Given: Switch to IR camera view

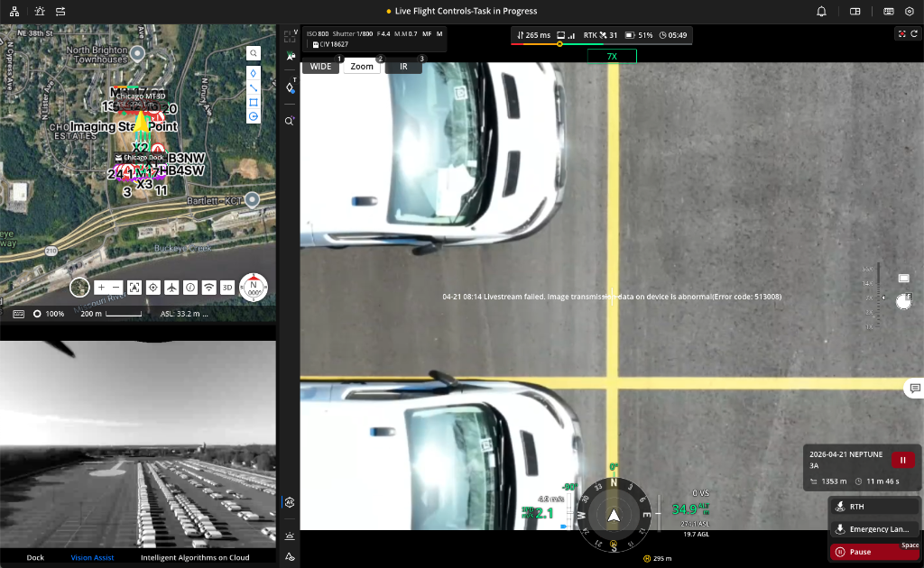Looking at the screenshot, I should (x=403, y=67).
